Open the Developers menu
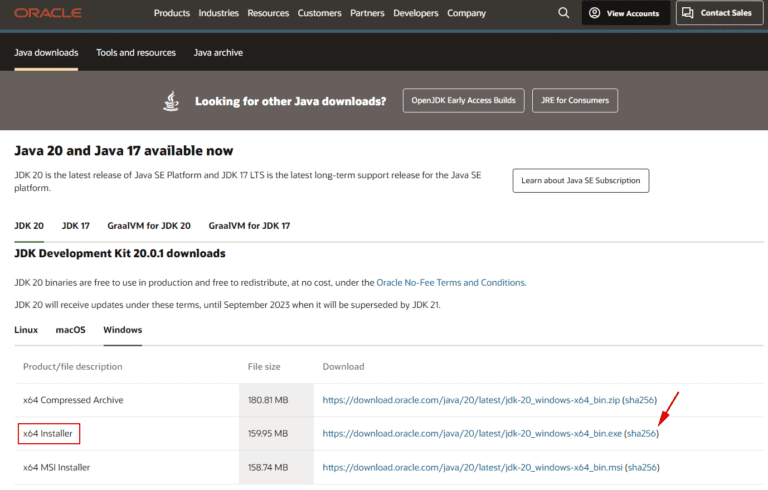This screenshot has height=490, width=768. point(415,13)
